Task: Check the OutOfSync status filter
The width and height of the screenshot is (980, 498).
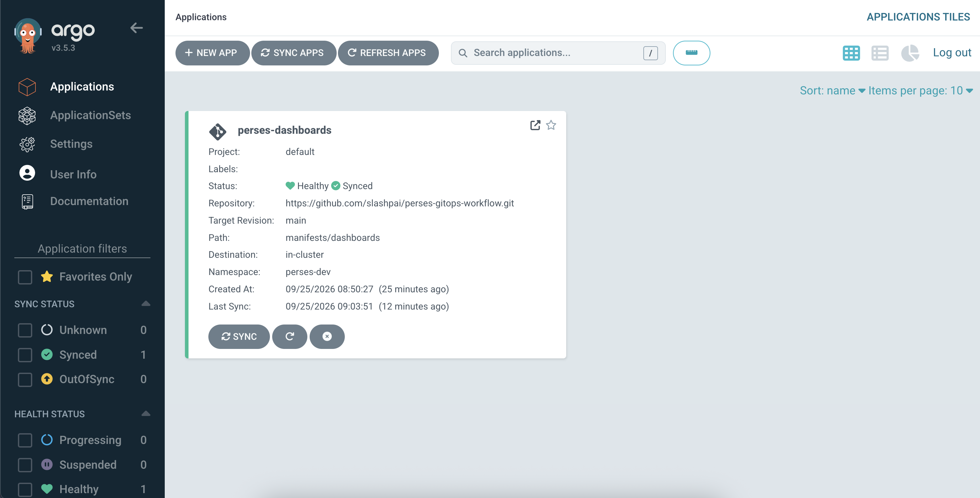Action: pos(25,379)
